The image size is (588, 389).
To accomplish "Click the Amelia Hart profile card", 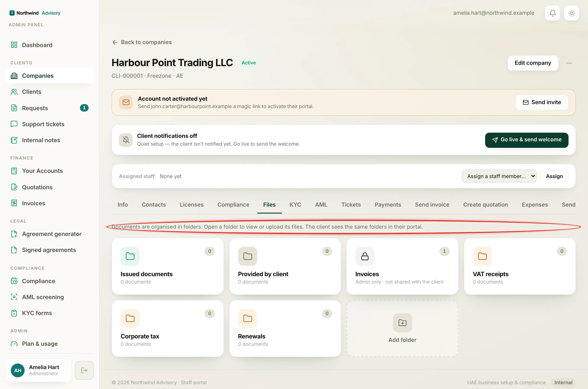I will 38,370.
